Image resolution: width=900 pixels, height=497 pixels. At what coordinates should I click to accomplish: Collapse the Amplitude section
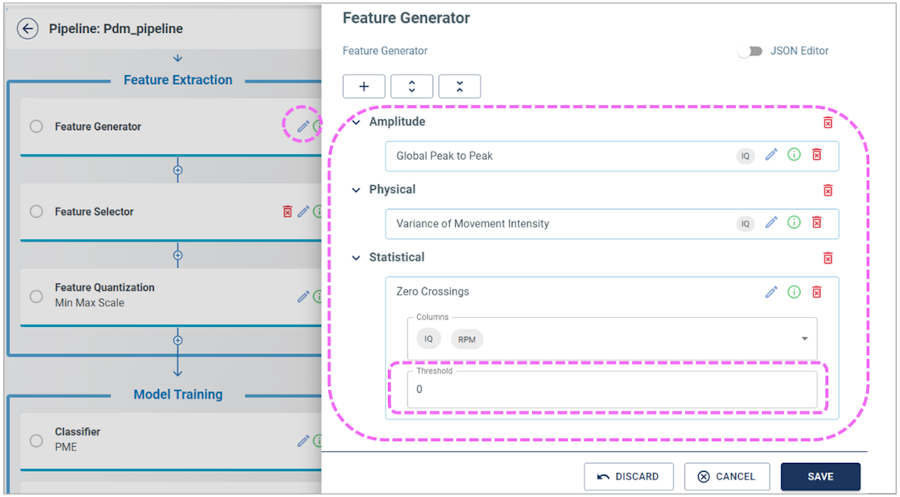coord(356,122)
